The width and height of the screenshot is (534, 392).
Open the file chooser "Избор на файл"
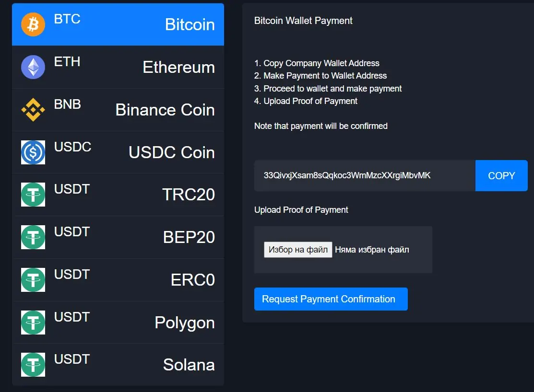pyautogui.click(x=298, y=250)
